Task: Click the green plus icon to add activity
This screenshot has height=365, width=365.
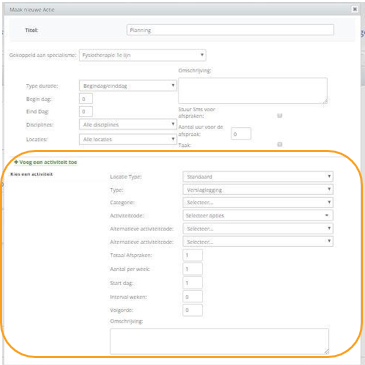Action: coord(16,162)
